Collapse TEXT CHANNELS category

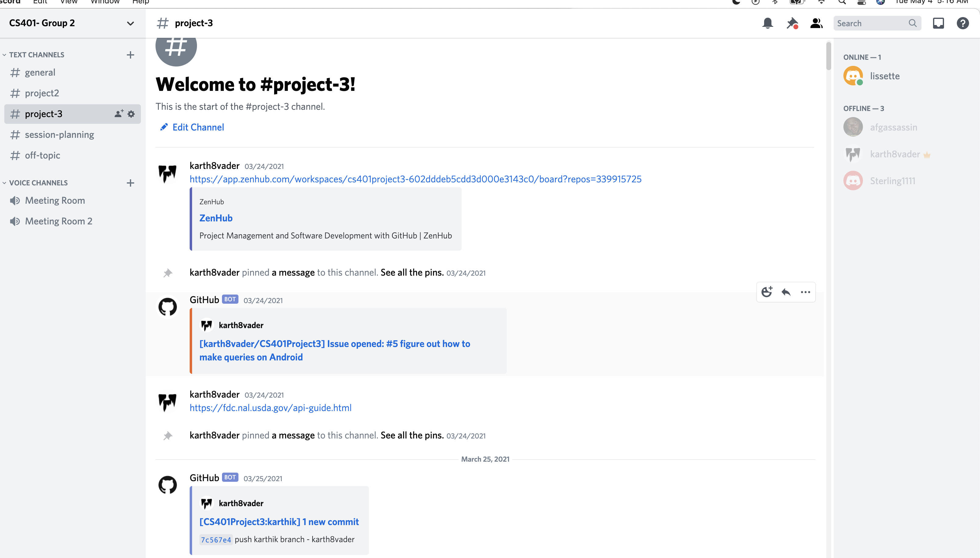click(37, 55)
